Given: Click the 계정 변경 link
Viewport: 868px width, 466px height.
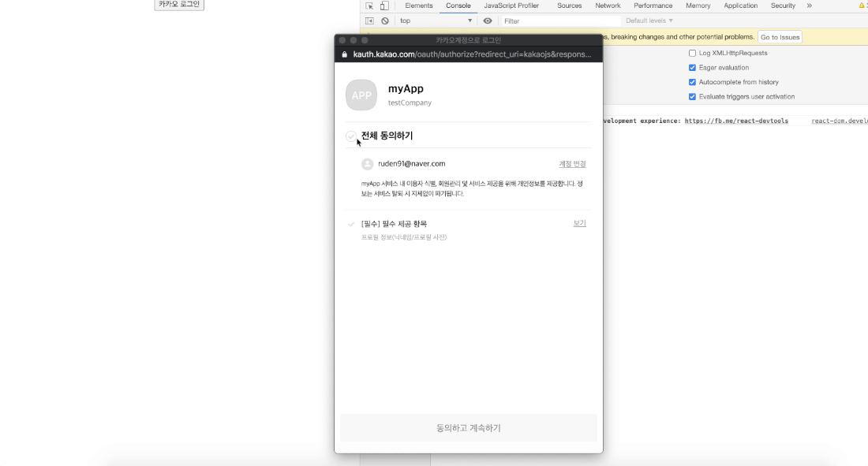Looking at the screenshot, I should click(x=572, y=164).
